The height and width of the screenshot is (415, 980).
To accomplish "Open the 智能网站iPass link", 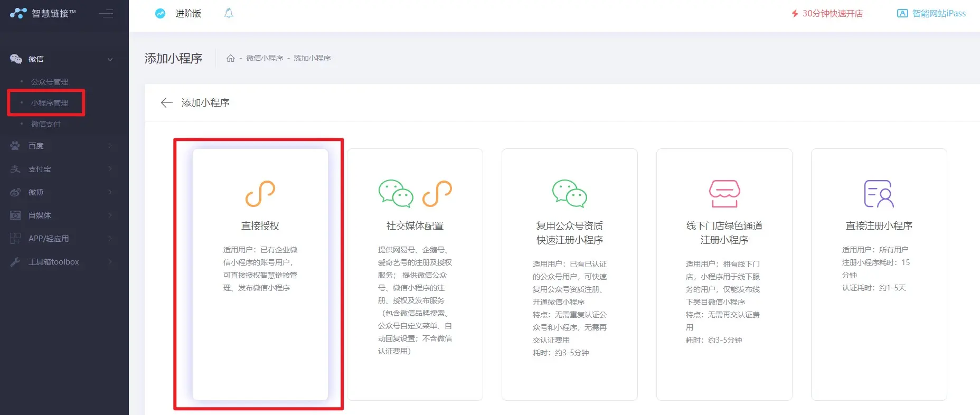I will click(931, 14).
